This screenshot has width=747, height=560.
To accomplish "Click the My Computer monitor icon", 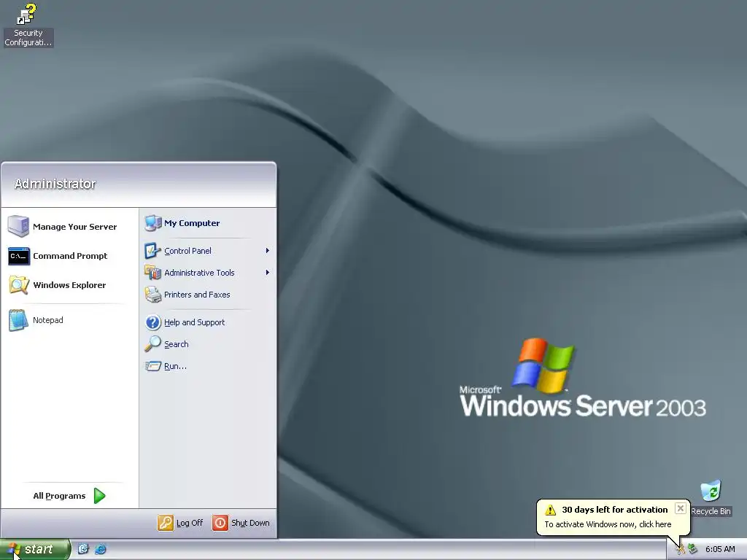I will 153,223.
